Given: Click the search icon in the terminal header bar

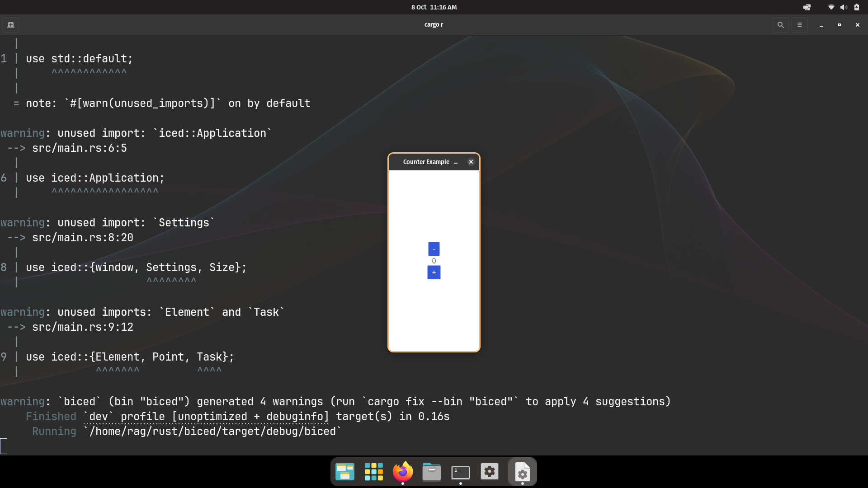Looking at the screenshot, I should pos(780,25).
